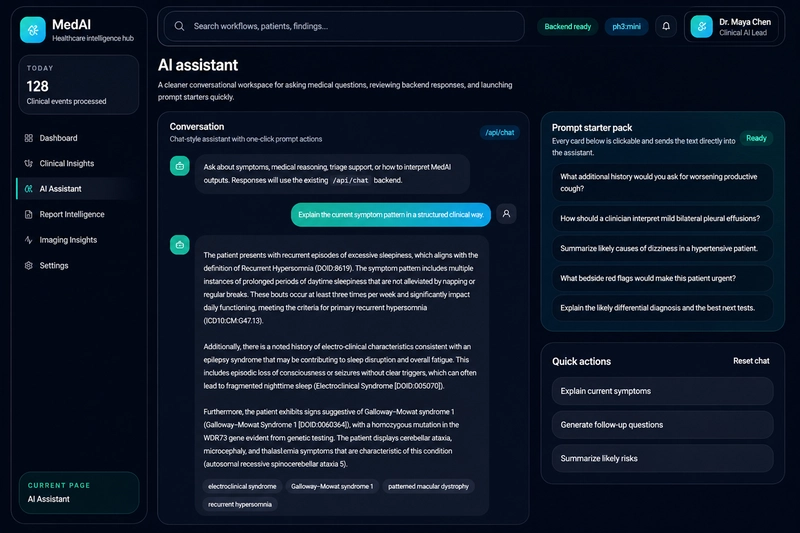Screen dimensions: 800x533
Task: Click patterned macular dystrophy tag
Action: pyautogui.click(x=428, y=487)
